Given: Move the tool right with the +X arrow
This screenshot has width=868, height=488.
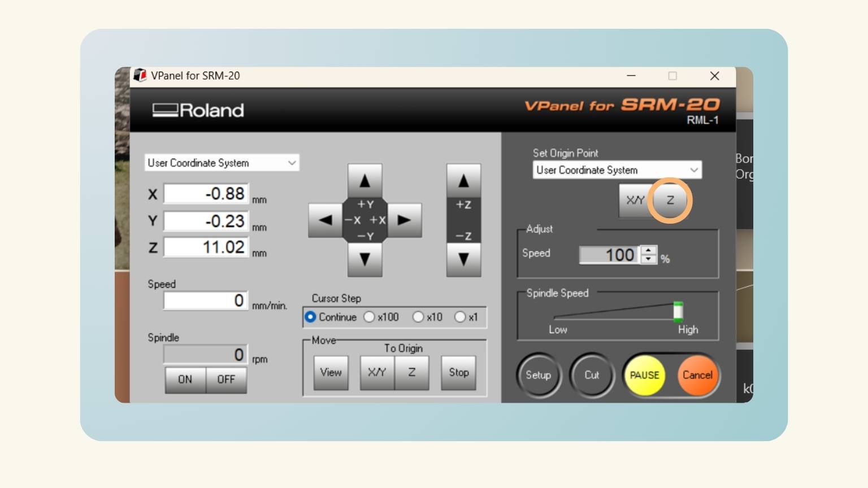Looking at the screenshot, I should click(x=404, y=220).
